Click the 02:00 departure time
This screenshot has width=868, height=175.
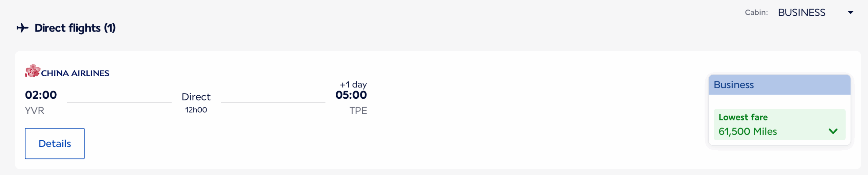coord(41,95)
